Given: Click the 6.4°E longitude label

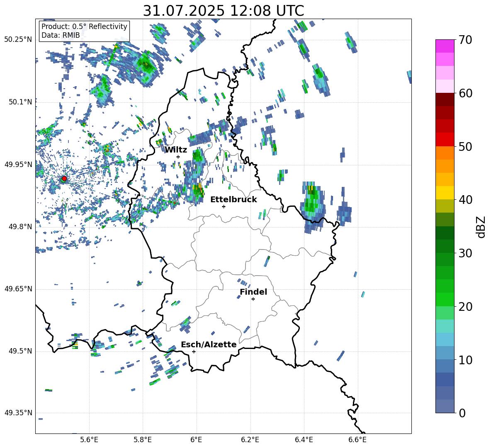Looking at the screenshot, I should (304, 440).
